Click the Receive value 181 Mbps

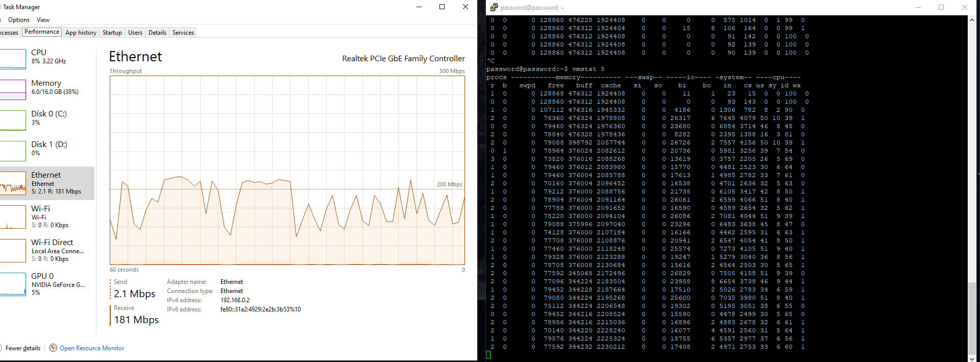(136, 320)
